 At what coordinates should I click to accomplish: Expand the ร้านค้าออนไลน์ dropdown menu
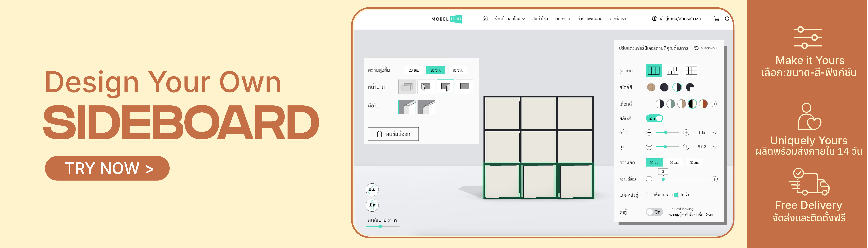tap(509, 19)
